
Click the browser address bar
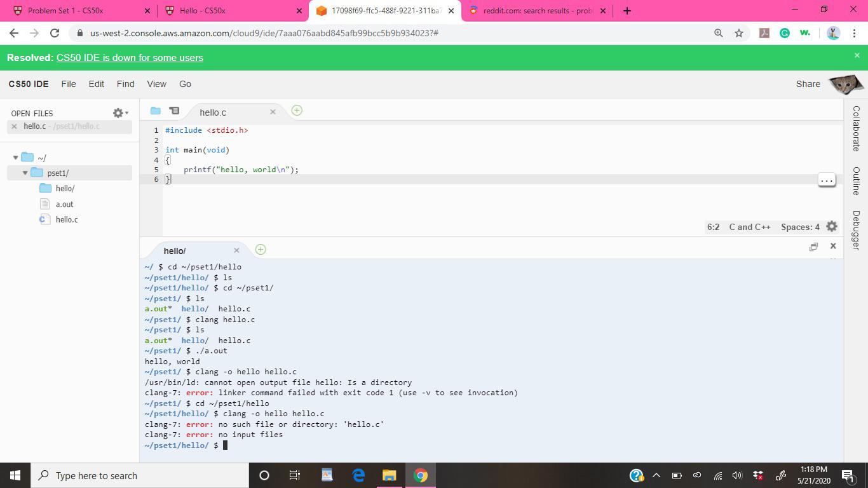point(394,33)
